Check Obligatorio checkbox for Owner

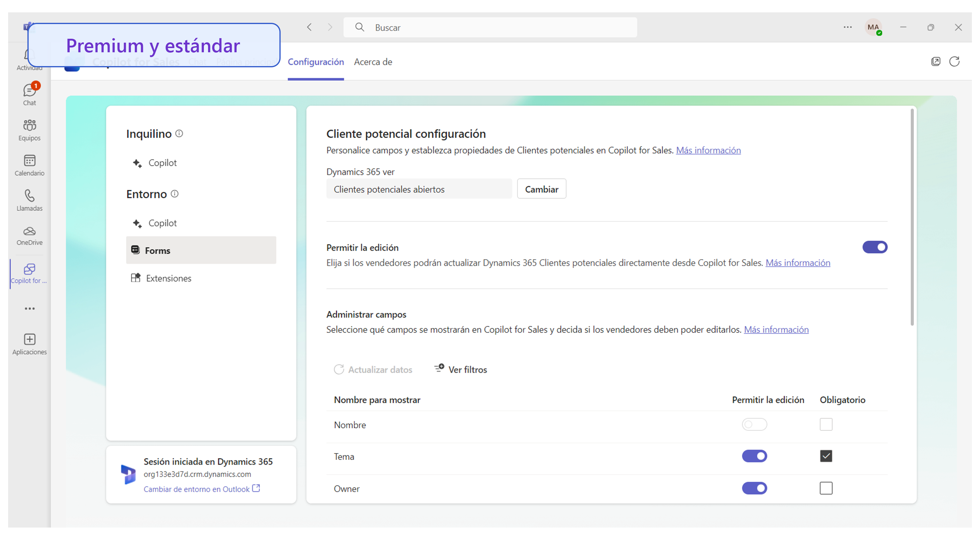tap(825, 488)
